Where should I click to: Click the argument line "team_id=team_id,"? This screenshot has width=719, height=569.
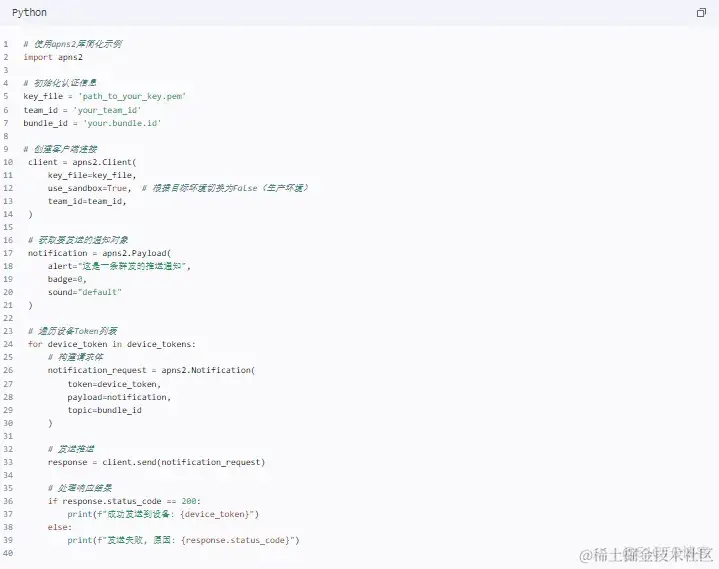pyautogui.click(x=87, y=201)
